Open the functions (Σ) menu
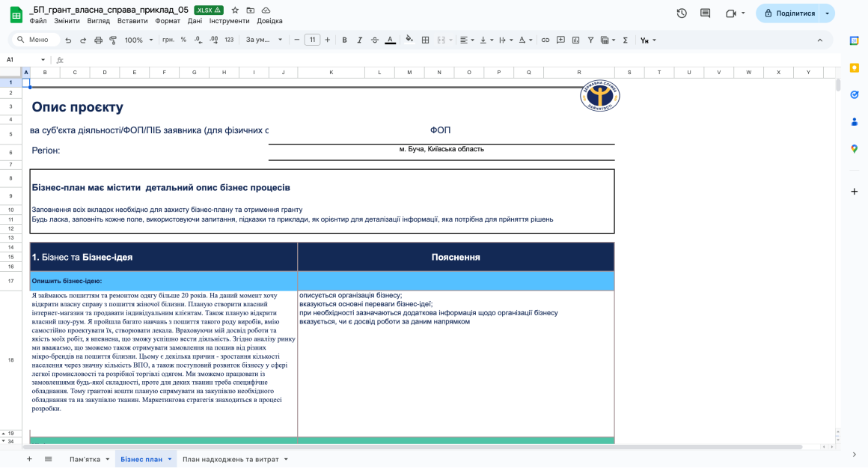Image resolution: width=868 pixels, height=468 pixels. pyautogui.click(x=626, y=40)
